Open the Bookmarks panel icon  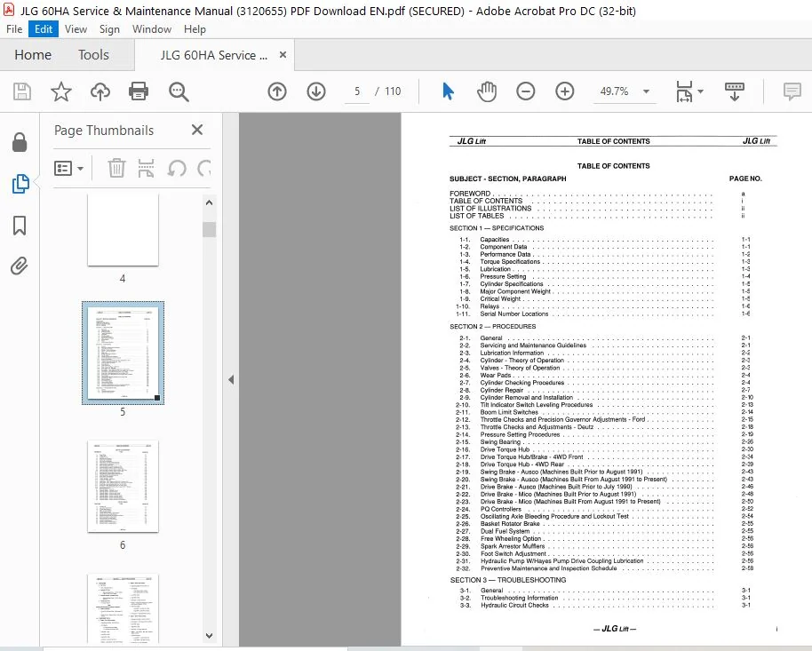pos(20,225)
